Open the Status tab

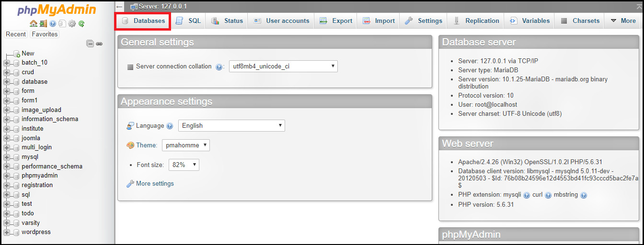coord(227,21)
